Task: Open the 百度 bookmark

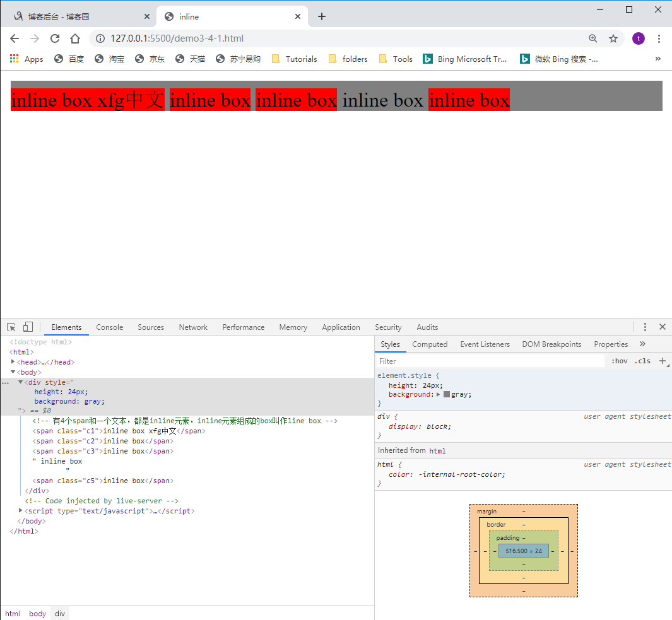Action: click(x=69, y=59)
